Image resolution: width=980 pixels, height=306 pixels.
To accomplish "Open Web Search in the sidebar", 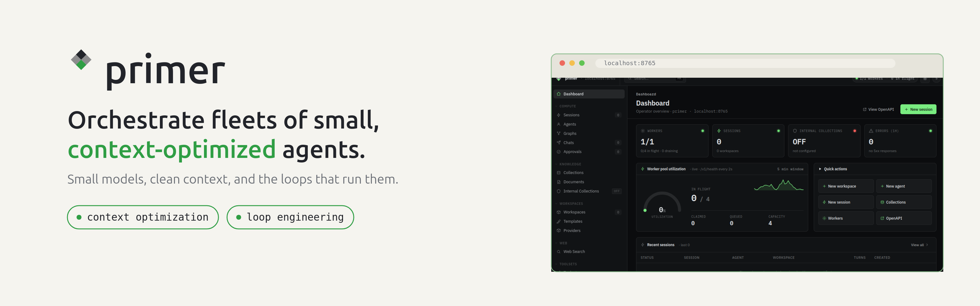I will [x=589, y=252].
